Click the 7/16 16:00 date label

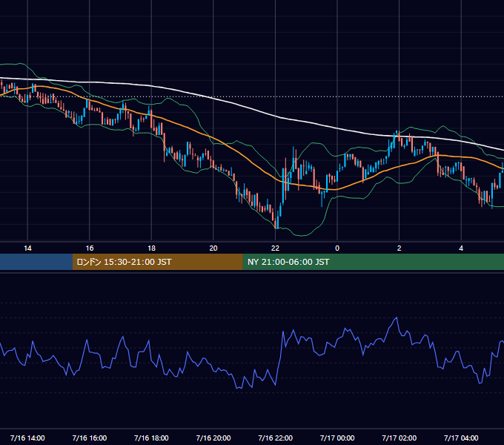90,438
